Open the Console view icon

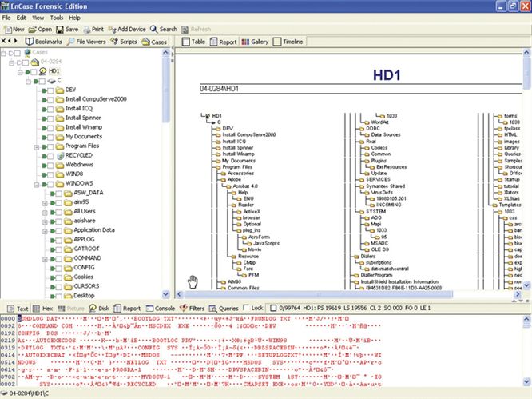tap(149, 309)
